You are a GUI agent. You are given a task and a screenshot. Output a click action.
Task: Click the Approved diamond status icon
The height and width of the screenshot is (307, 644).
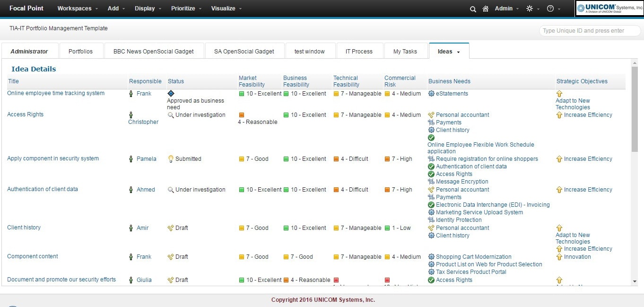171,94
